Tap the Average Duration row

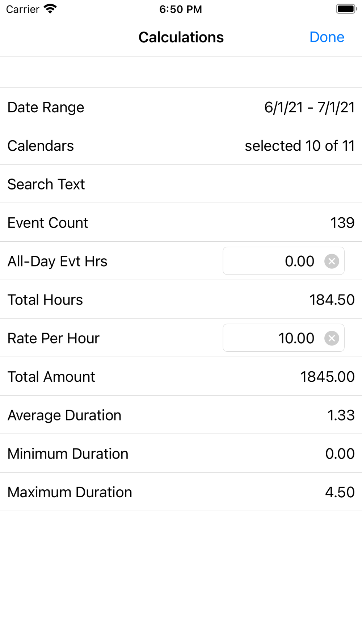181,415
